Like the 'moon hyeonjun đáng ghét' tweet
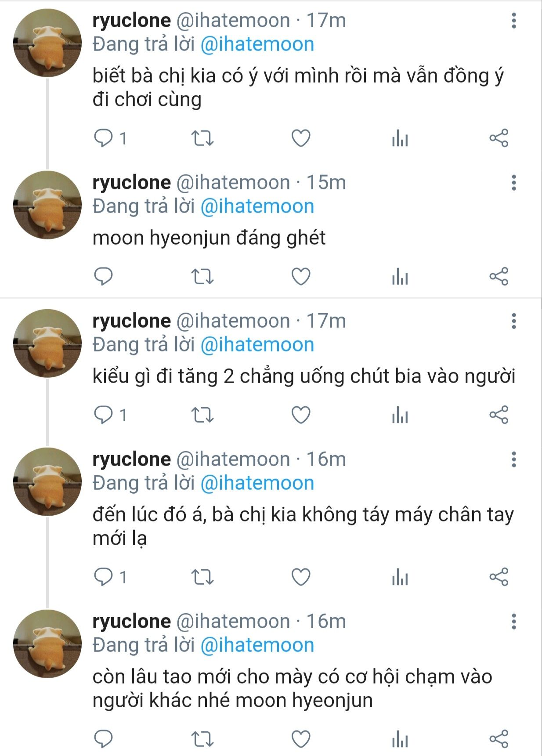Image resolution: width=542 pixels, height=756 pixels. pos(301,276)
